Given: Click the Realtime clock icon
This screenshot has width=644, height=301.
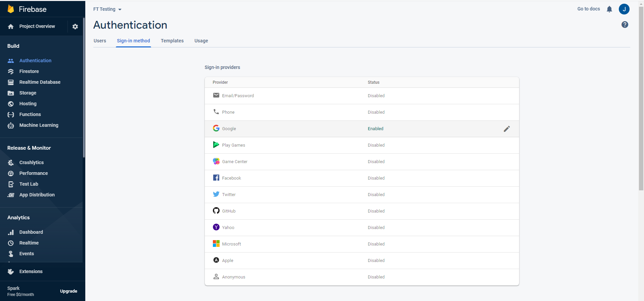Looking at the screenshot, I should (x=11, y=243).
